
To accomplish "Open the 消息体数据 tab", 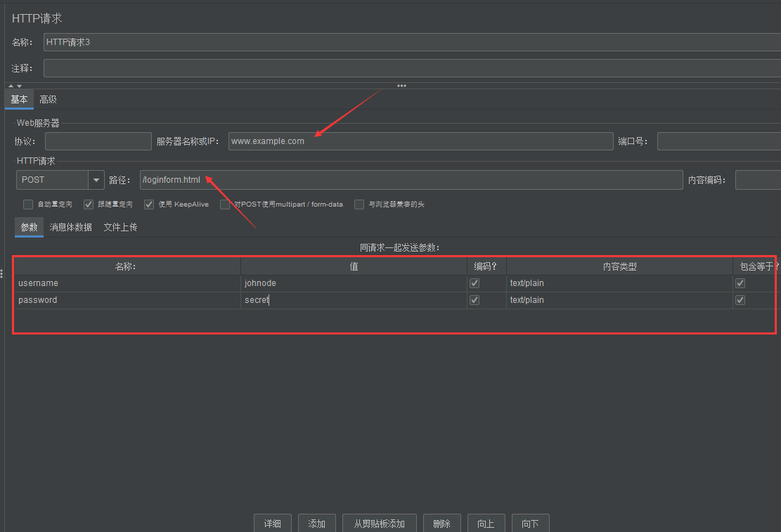I will coord(71,227).
